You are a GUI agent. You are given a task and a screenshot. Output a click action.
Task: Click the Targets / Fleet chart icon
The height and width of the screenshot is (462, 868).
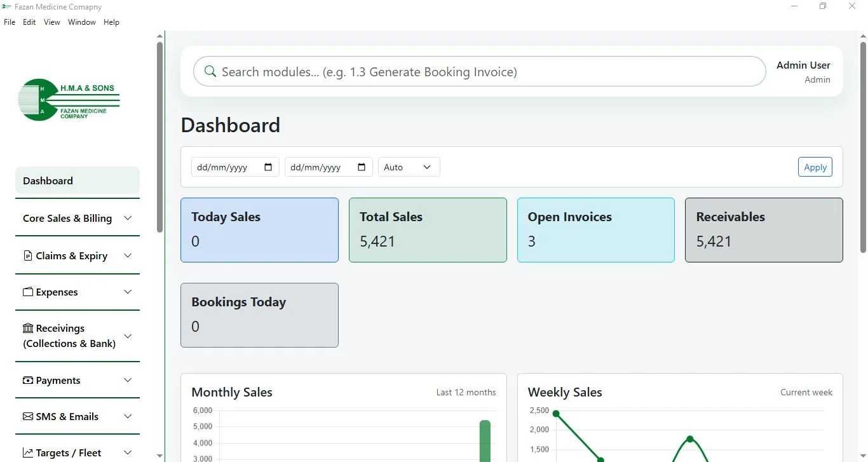click(28, 452)
